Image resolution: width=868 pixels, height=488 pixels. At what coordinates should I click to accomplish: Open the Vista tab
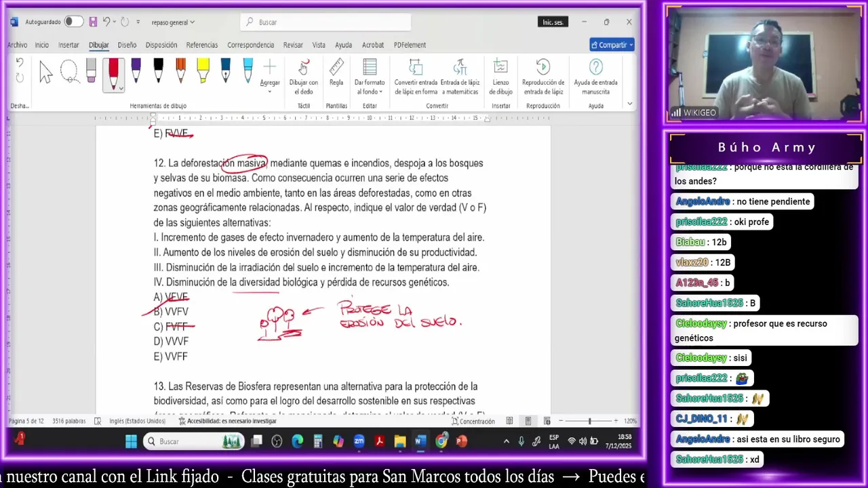pyautogui.click(x=319, y=45)
